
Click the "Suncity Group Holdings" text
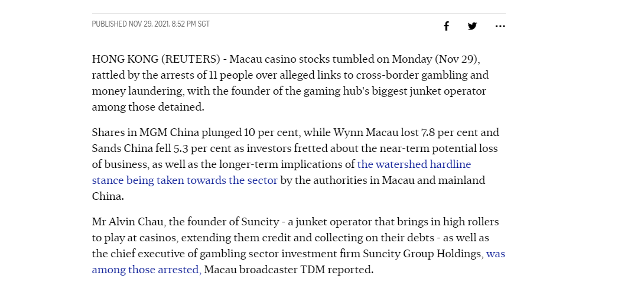click(x=423, y=254)
